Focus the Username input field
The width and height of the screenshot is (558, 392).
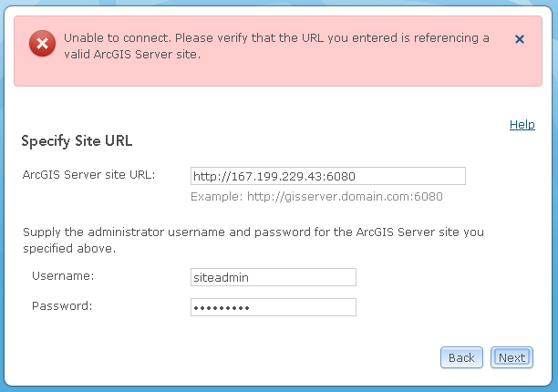click(x=274, y=277)
